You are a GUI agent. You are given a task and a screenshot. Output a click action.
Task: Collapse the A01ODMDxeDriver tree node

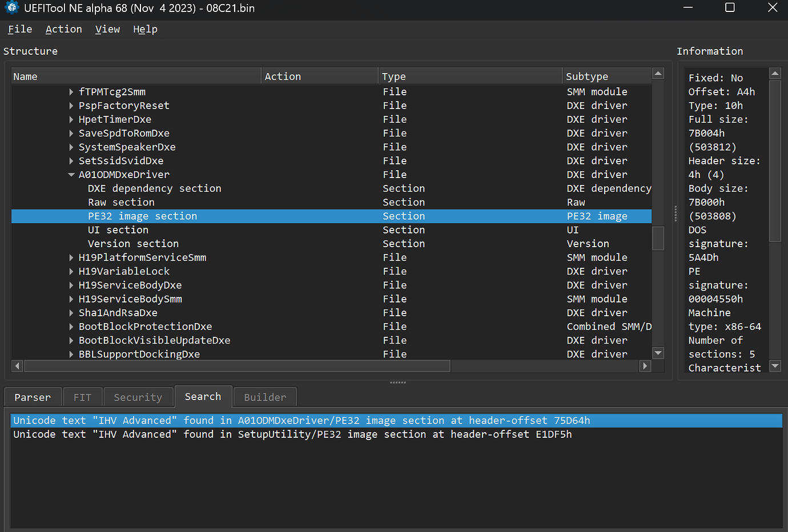click(71, 175)
